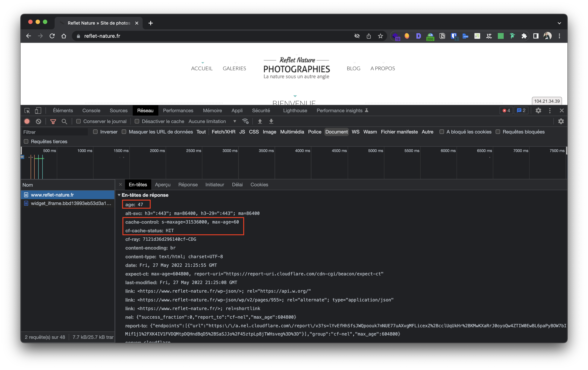588x370 pixels.
Task: Bookmark the page with star icon
Action: click(380, 36)
